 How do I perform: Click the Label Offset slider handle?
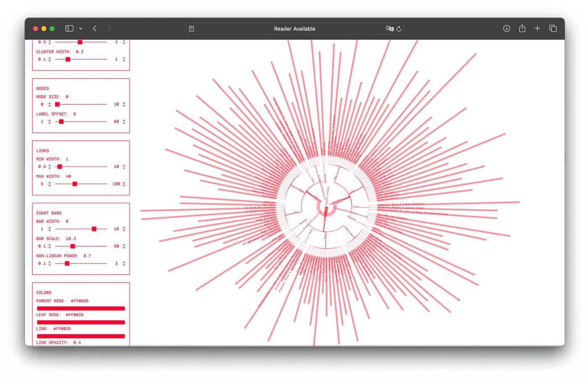point(60,122)
